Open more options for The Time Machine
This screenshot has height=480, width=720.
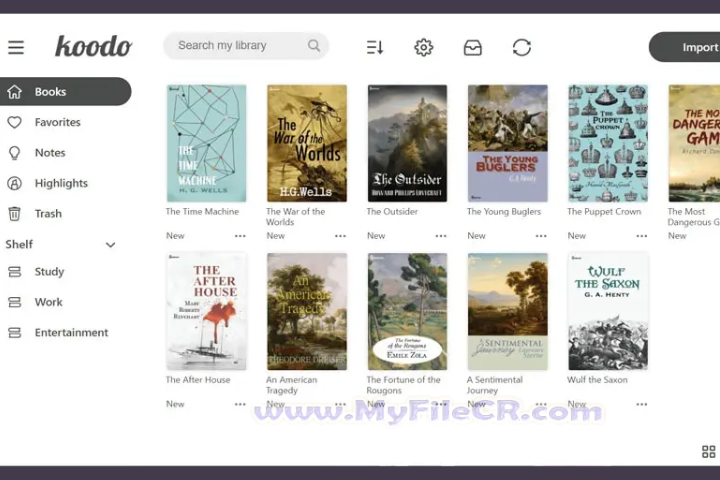click(x=240, y=236)
